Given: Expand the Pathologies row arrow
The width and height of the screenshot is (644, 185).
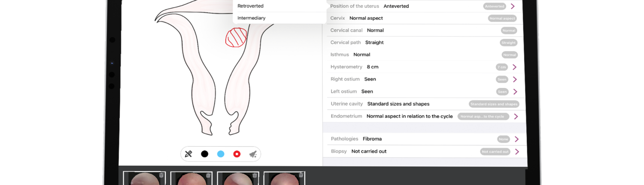Looking at the screenshot, I should [x=516, y=139].
